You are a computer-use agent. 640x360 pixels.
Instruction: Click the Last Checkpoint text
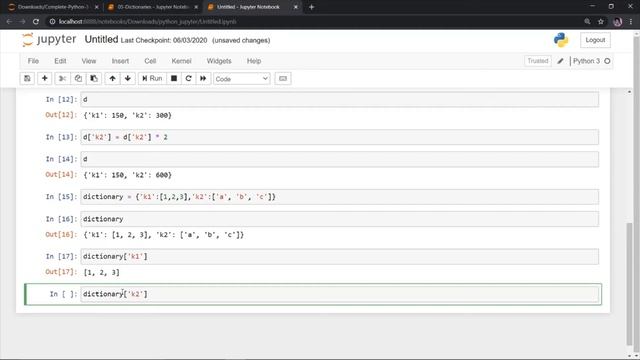(x=164, y=40)
